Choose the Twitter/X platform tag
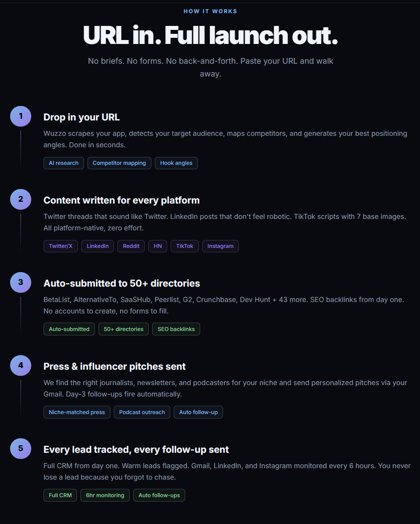Viewport: 420px width, 524px height. click(61, 246)
